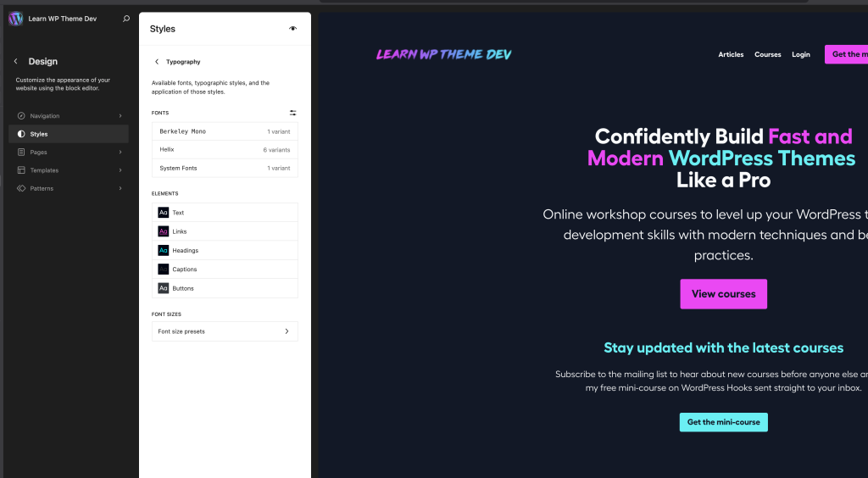Expand the Templates menu chevron
Screen dimensions: 868x478
(x=120, y=170)
